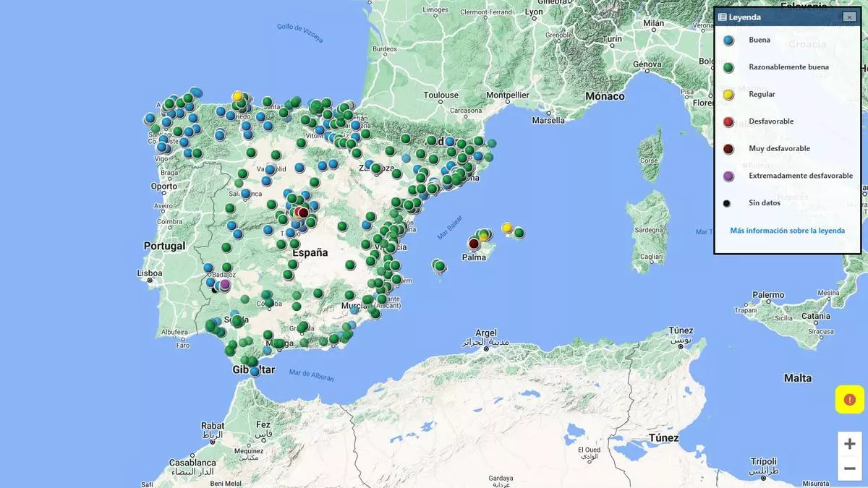
Task: Click the table icon beside Leyenda title
Action: click(722, 17)
